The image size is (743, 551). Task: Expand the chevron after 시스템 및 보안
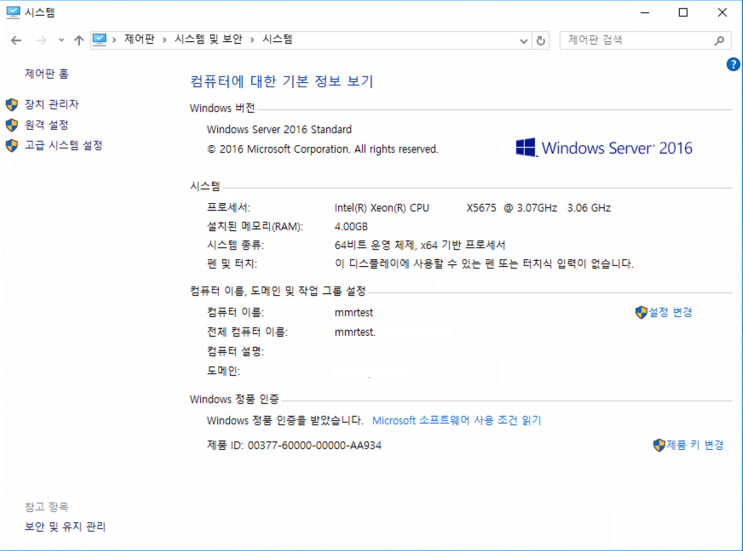(x=252, y=40)
